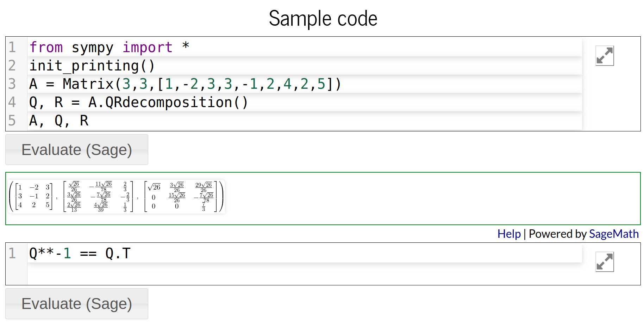Click the second Evaluate (Sage) button
Viewport: 644px width, 328px height.
(x=76, y=303)
